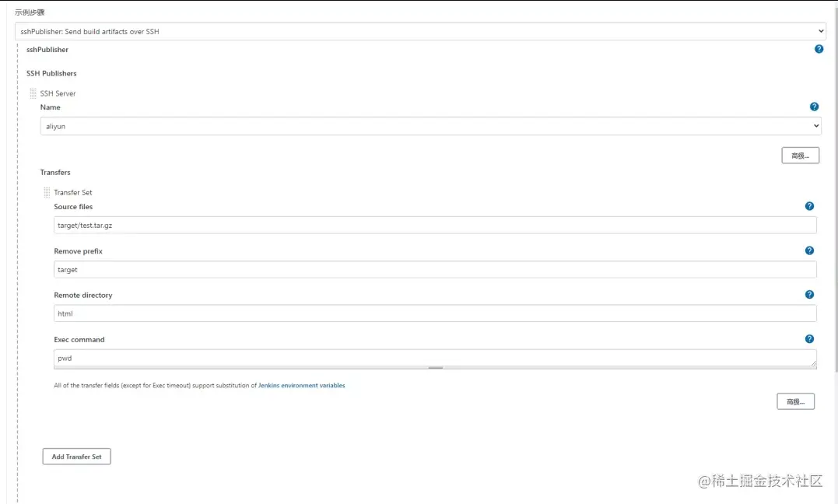Focus the Source files input field
The image size is (838, 504).
(435, 225)
